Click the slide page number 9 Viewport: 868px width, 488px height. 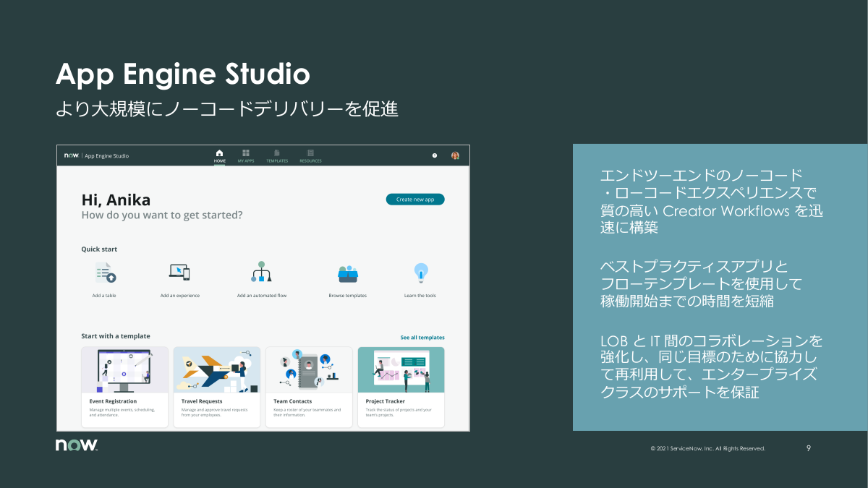coord(809,448)
